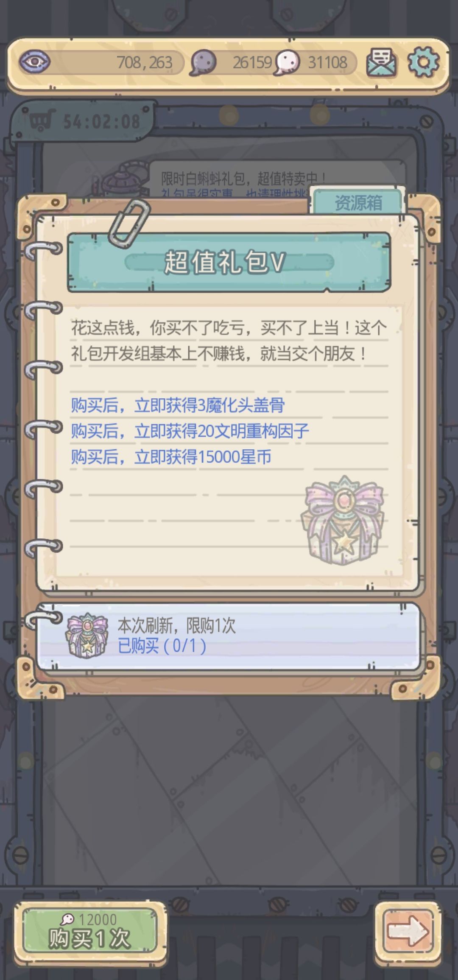Viewport: 458px width, 980px height.
Task: Click the 已购买 (0/1) purchase status
Action: pos(162,646)
